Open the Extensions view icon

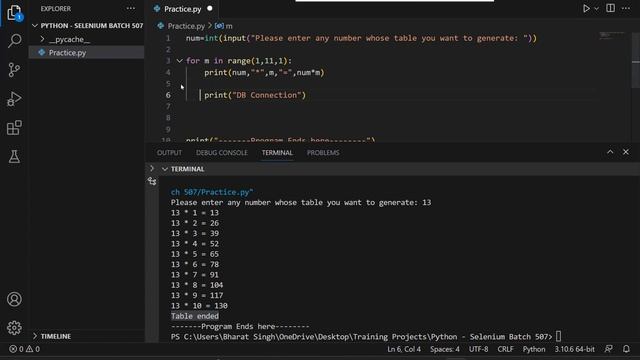point(14,128)
